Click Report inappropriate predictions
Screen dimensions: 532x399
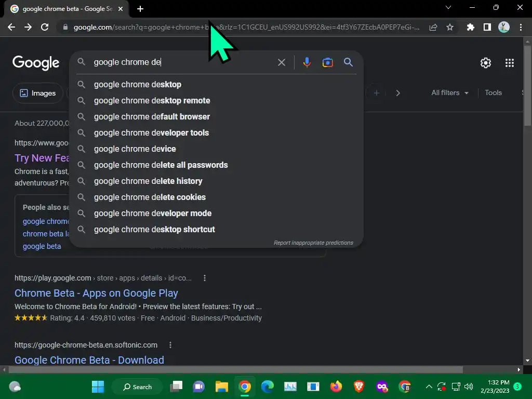(313, 243)
